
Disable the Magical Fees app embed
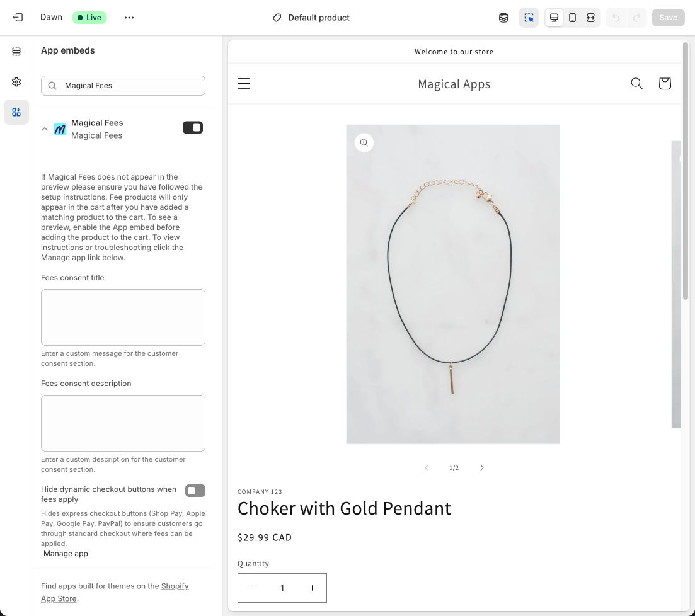[x=193, y=127]
